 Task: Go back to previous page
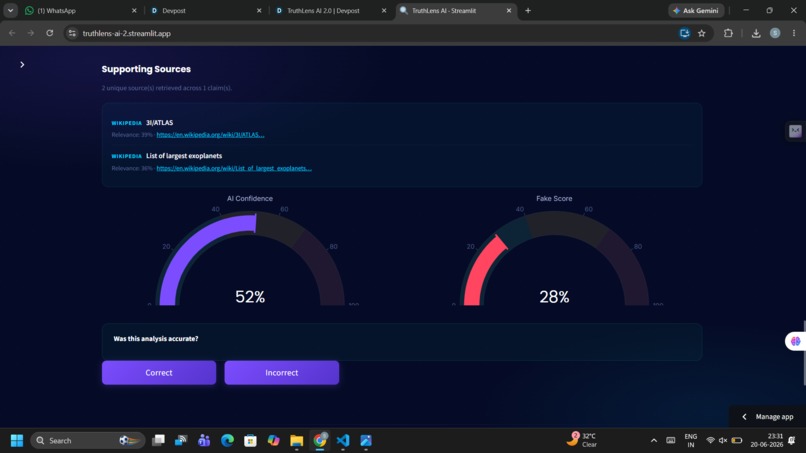point(12,33)
